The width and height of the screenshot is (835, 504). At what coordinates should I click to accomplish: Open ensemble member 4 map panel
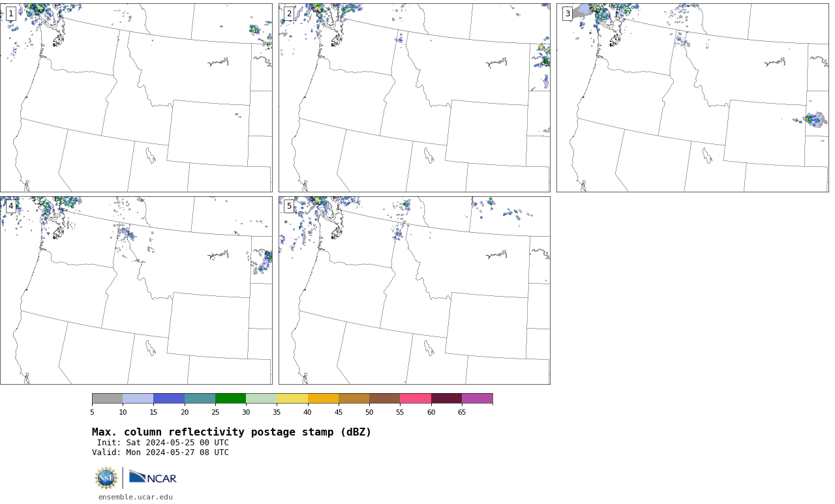[136, 290]
